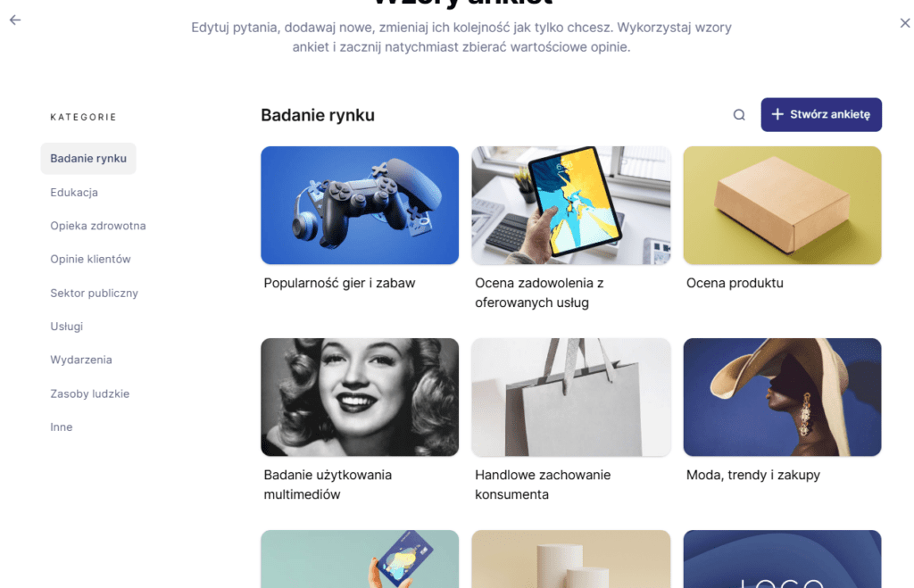The height and width of the screenshot is (588, 914).
Task: Go to Opinie klientów category
Action: pos(90,260)
